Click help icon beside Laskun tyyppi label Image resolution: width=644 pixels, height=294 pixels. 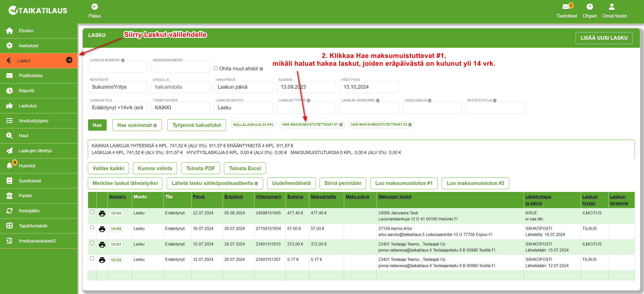pyautogui.click(x=309, y=101)
